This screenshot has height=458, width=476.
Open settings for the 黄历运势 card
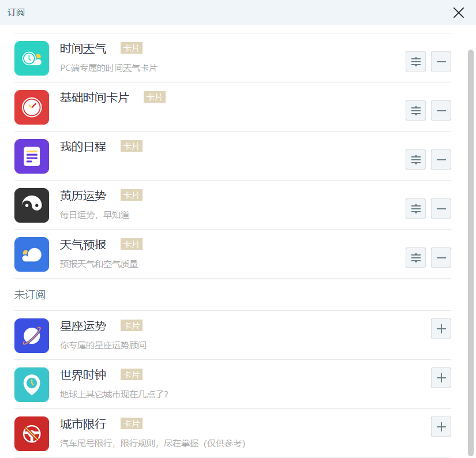coord(415,208)
